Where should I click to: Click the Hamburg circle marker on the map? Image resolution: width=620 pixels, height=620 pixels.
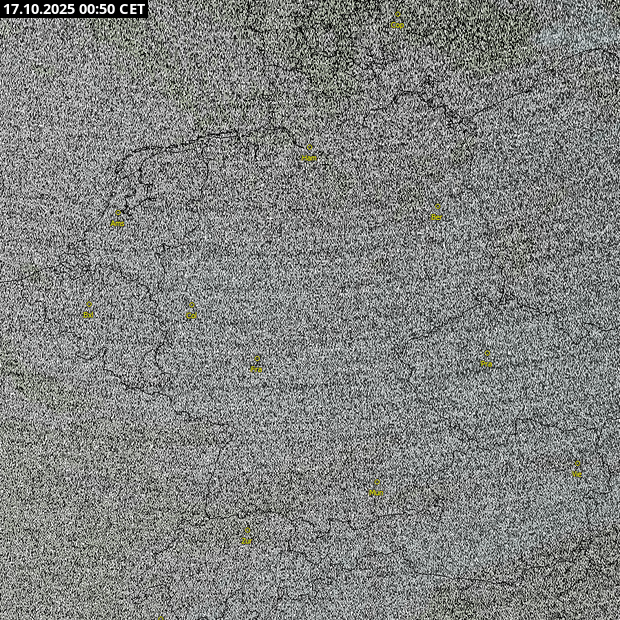[x=309, y=149]
